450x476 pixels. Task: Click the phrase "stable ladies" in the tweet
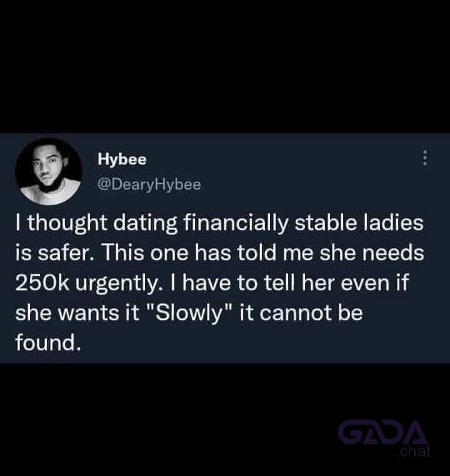click(359, 223)
